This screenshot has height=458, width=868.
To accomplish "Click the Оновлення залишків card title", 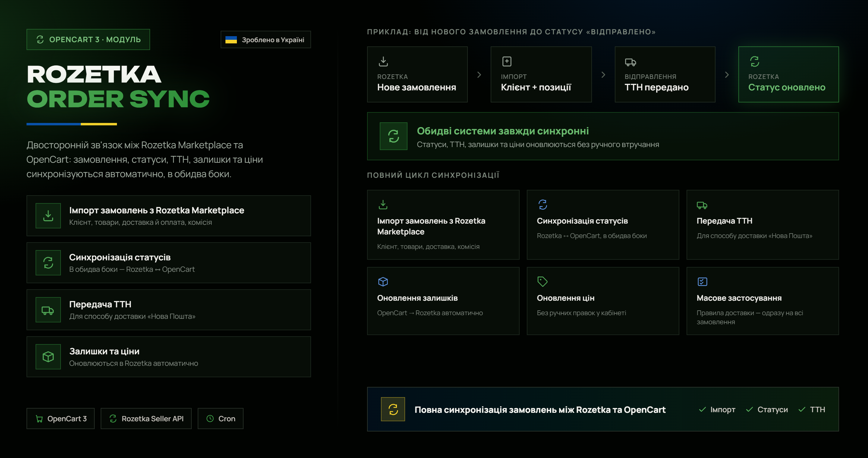I will point(417,298).
